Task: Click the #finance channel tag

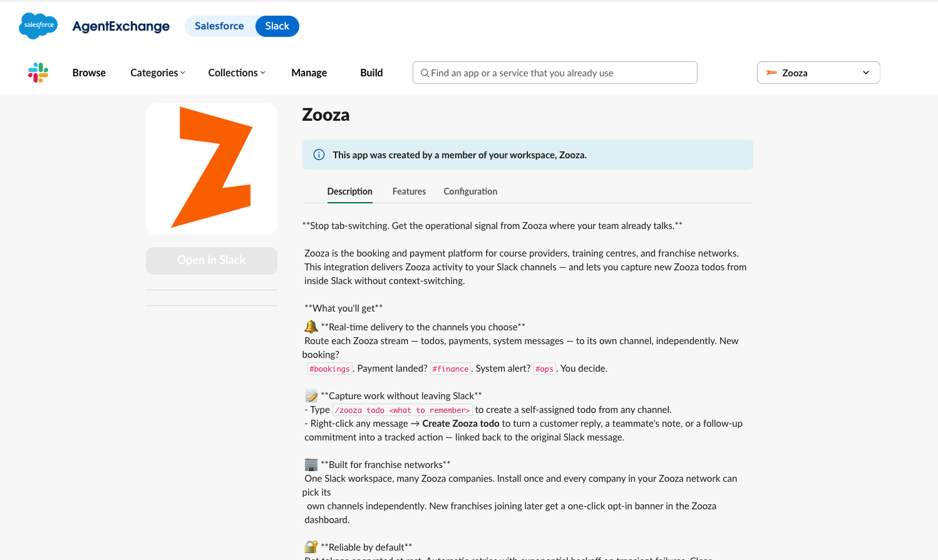Action: point(450,369)
